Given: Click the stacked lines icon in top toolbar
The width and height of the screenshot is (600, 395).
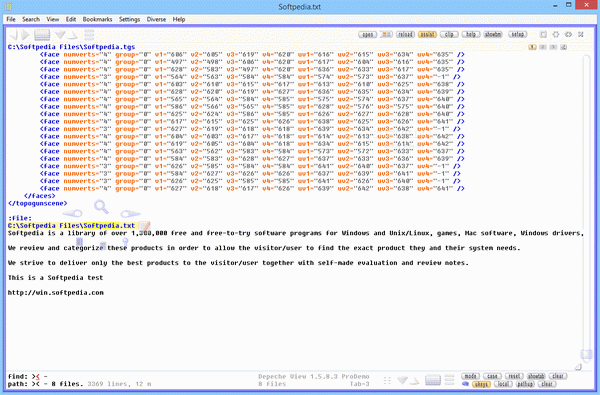Looking at the screenshot, I should [89, 35].
